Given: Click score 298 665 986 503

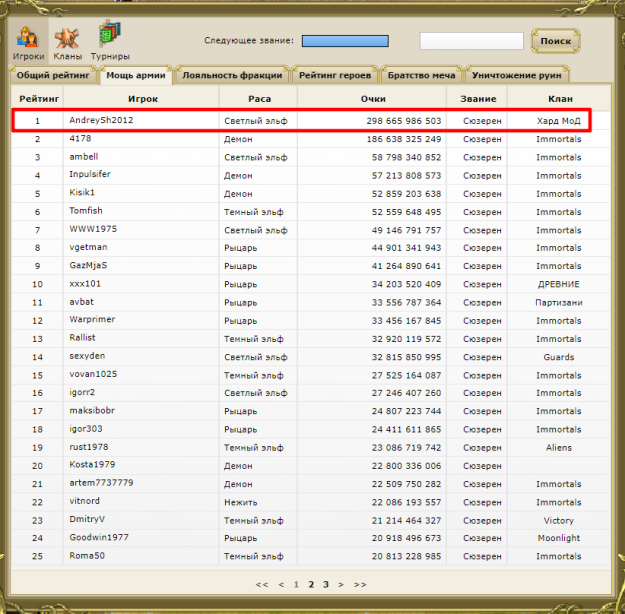Looking at the screenshot, I should pos(404,121).
